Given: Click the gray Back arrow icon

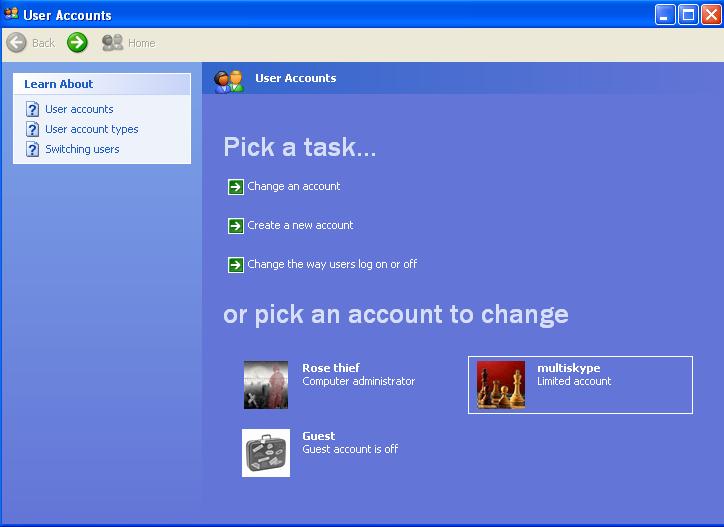Looking at the screenshot, I should click(17, 43).
